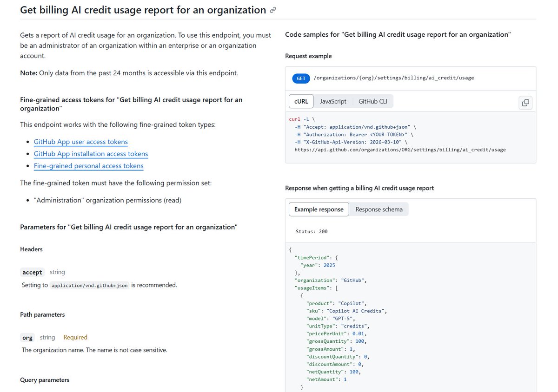Click the 'Status: 200' text
This screenshot has width=558, height=392.
point(312,231)
